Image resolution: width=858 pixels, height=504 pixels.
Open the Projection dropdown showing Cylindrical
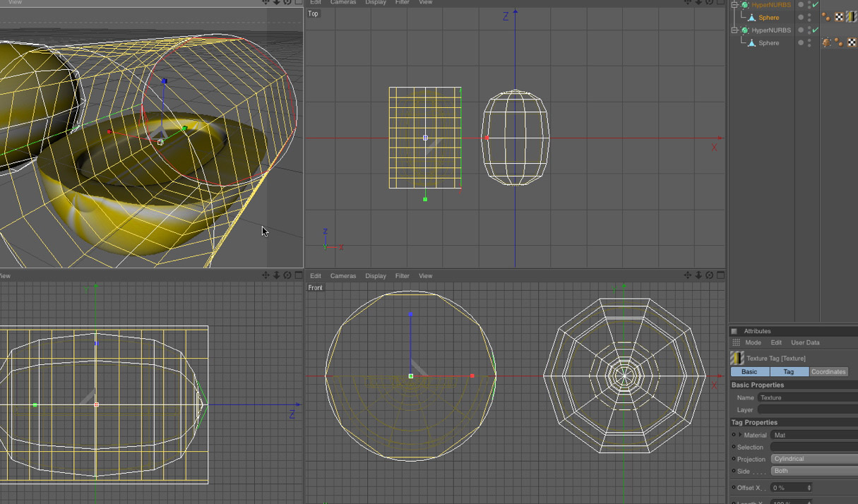[814, 459]
